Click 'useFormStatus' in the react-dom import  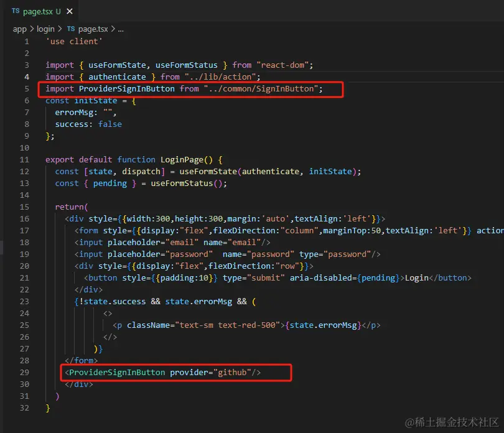(x=187, y=65)
